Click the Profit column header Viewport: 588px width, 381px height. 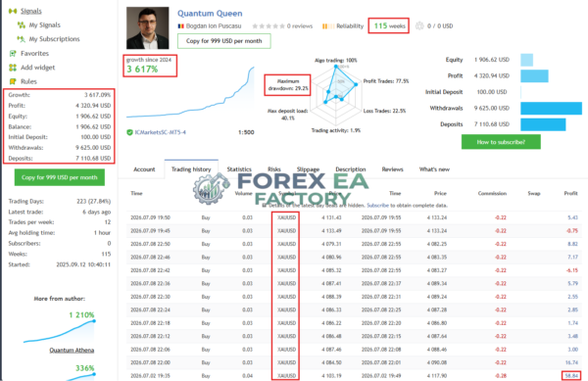coord(570,193)
